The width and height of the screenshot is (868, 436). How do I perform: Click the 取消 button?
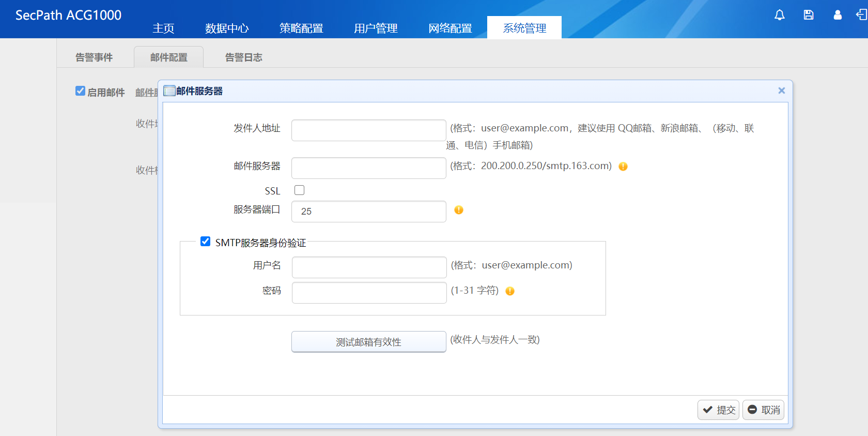(764, 410)
